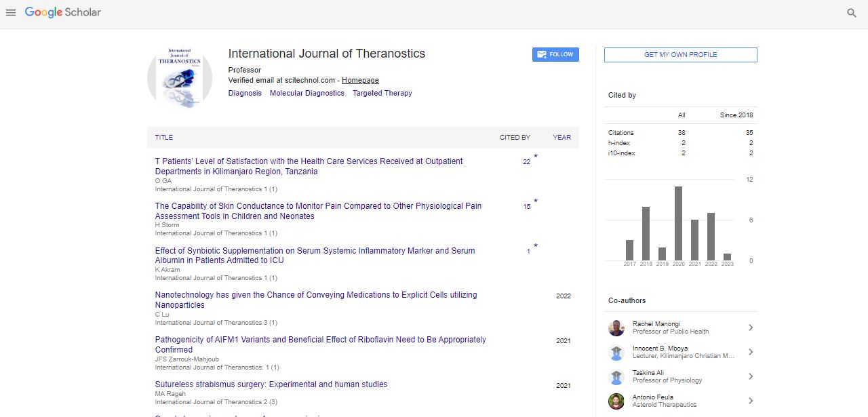Viewport: 868px width, 417px height.
Task: Click Innocent B. Mboya's avatar icon
Action: point(616,353)
